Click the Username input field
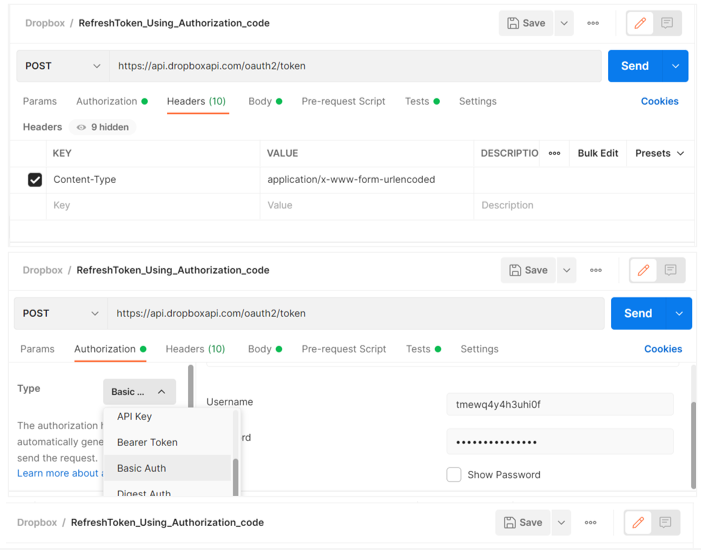701x550 pixels. 559,404
